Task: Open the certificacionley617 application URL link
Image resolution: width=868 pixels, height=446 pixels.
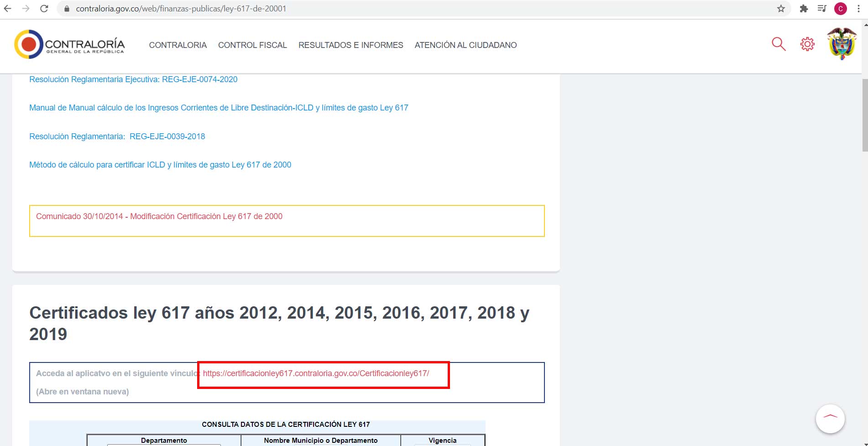Action: (x=316, y=373)
